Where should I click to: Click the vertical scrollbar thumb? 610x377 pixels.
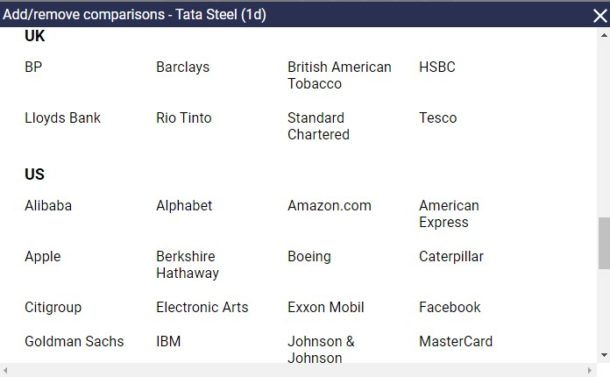pos(604,243)
